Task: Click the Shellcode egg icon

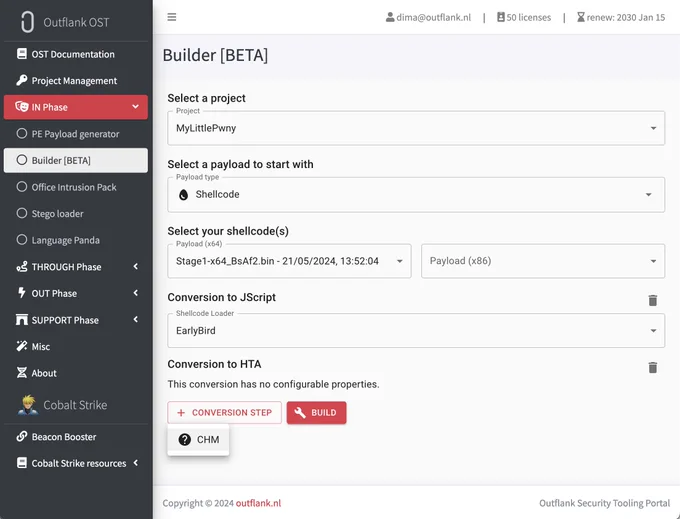Action: pos(183,195)
